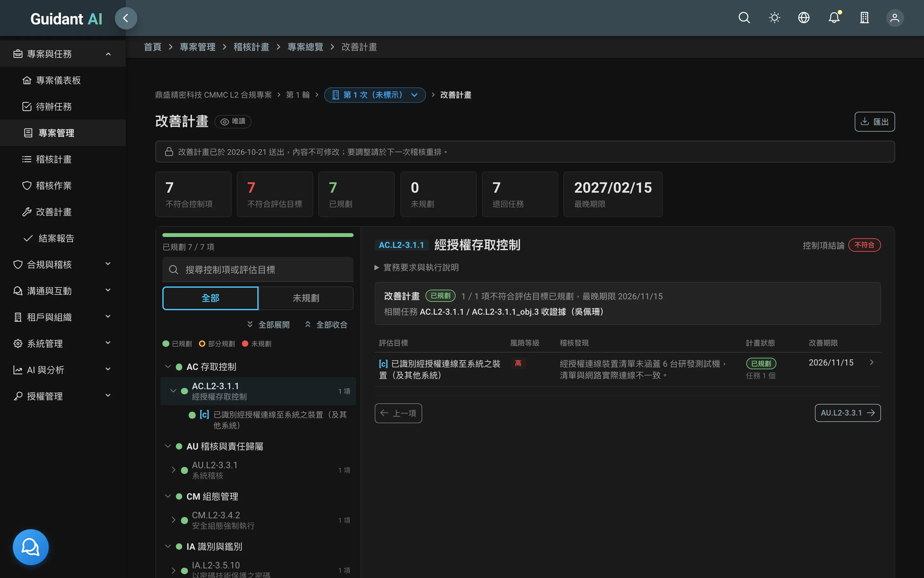Go to 稽核計畫 breadcrumb link

(x=251, y=47)
